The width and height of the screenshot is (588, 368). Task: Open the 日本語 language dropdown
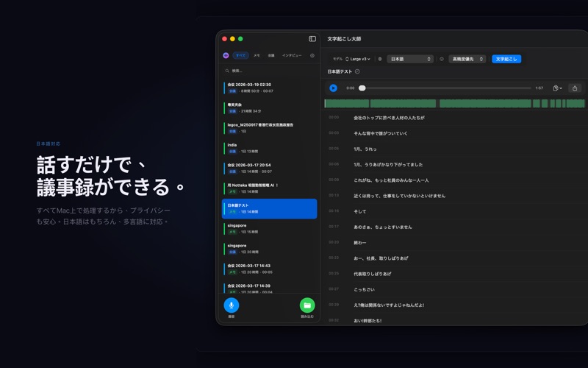pos(409,59)
